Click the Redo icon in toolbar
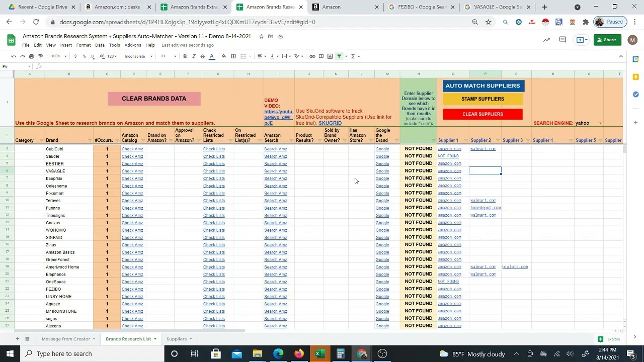 point(23,56)
